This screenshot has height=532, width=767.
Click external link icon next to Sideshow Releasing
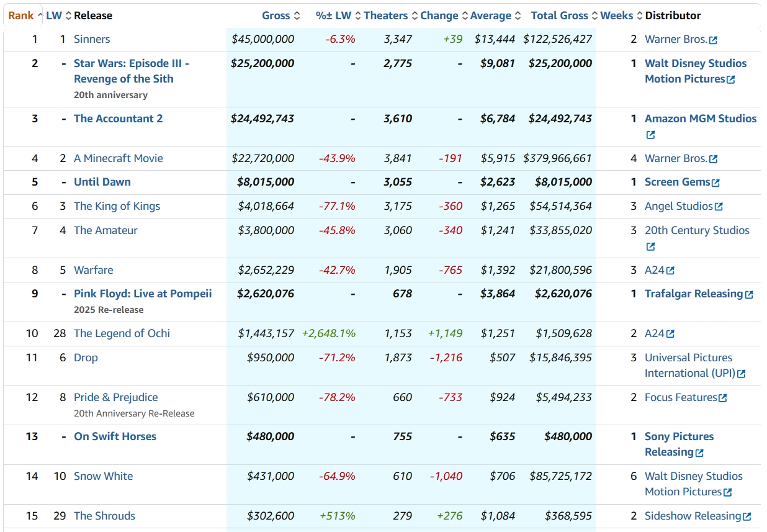point(747,516)
